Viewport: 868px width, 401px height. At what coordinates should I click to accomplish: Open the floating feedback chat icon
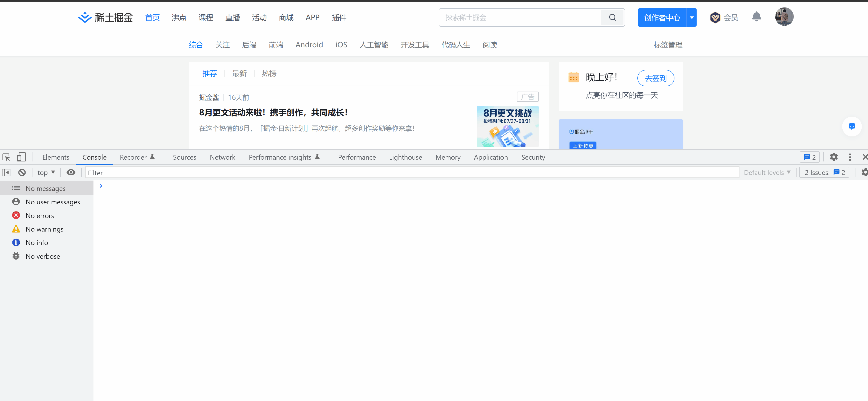click(x=852, y=127)
